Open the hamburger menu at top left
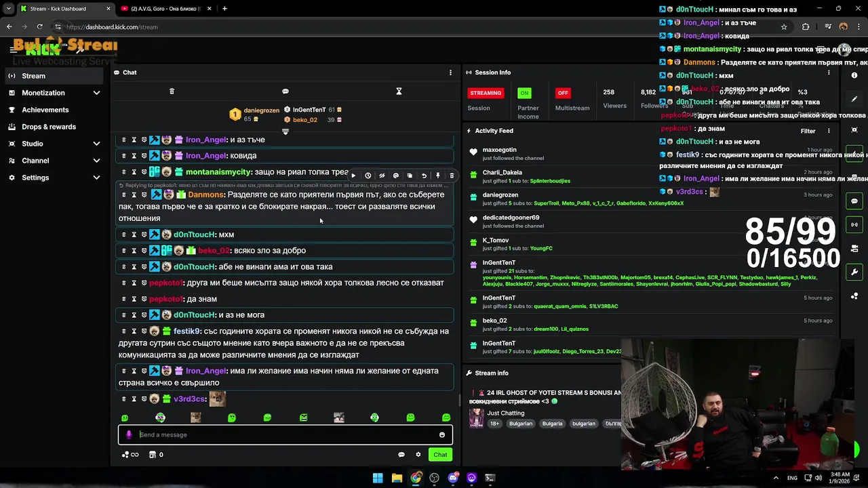The width and height of the screenshot is (868, 488). (13, 49)
